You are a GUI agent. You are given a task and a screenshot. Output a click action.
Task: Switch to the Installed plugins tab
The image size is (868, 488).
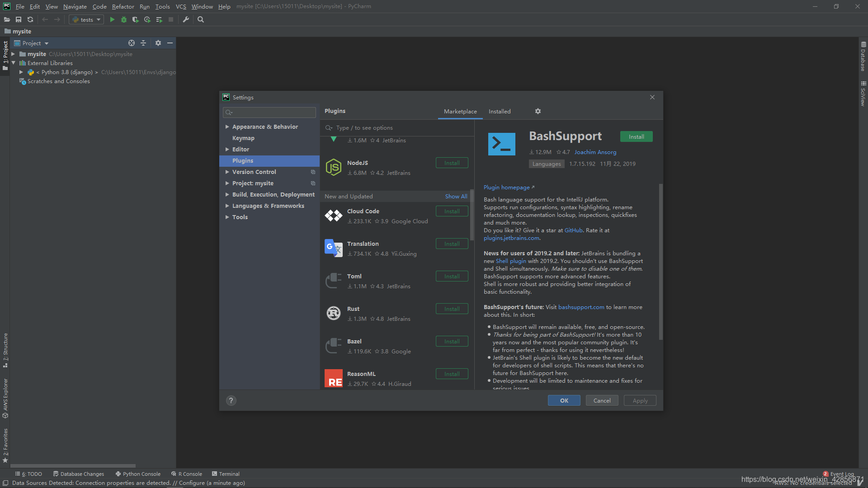click(x=500, y=111)
